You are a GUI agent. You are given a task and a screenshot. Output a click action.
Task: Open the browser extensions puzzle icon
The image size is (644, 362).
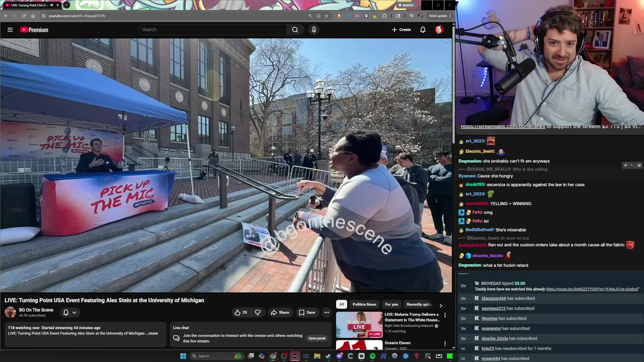tap(384, 16)
